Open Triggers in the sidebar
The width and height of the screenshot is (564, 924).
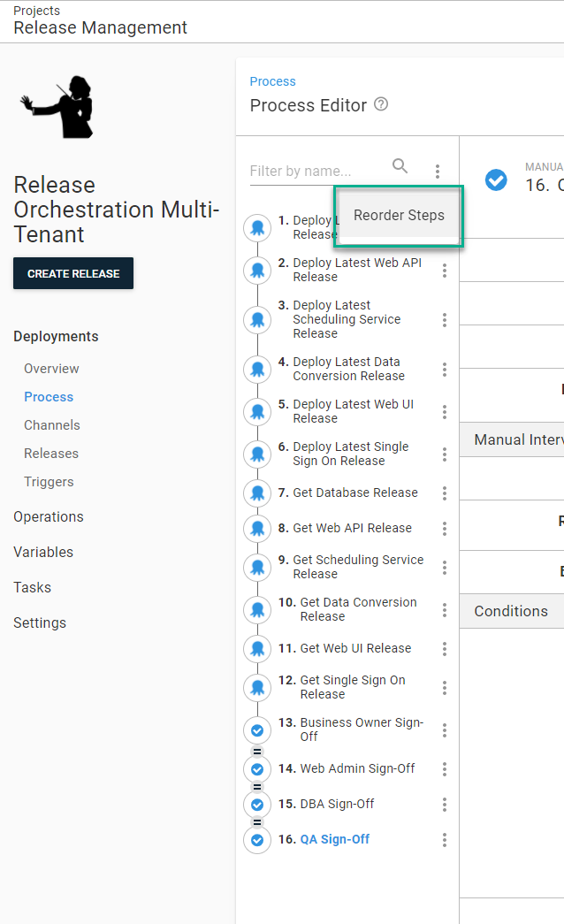tap(49, 482)
